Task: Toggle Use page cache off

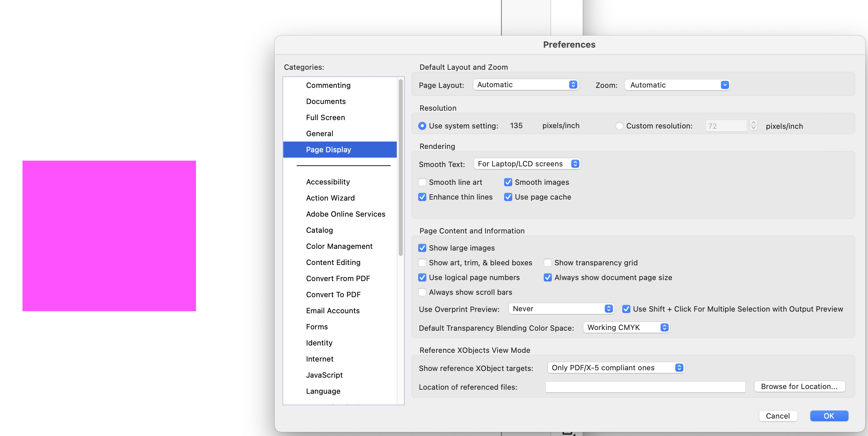Action: (x=508, y=197)
